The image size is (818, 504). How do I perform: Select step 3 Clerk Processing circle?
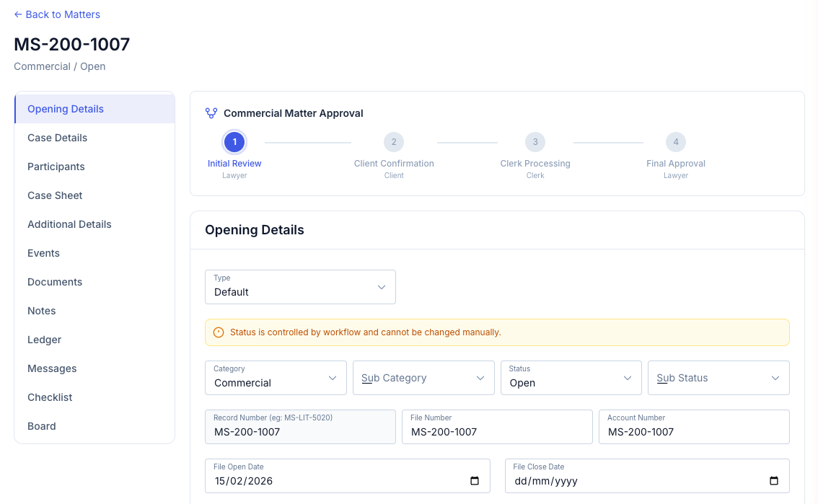535,142
